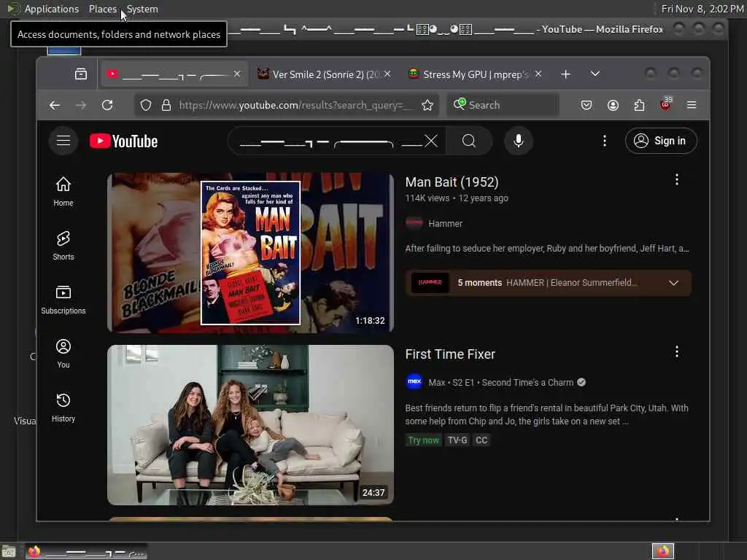Bookmark this page with the star
This screenshot has height=560, width=747.
[x=427, y=105]
